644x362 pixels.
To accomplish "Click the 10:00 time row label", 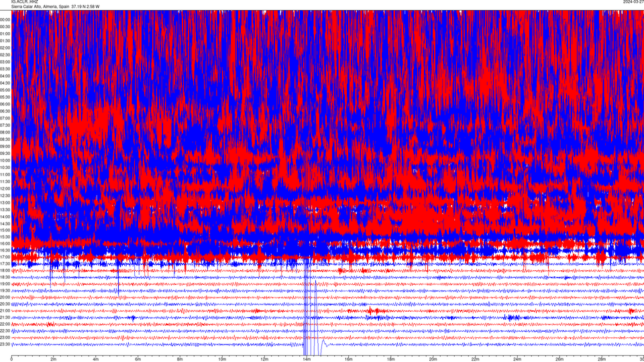I will click(x=5, y=160).
